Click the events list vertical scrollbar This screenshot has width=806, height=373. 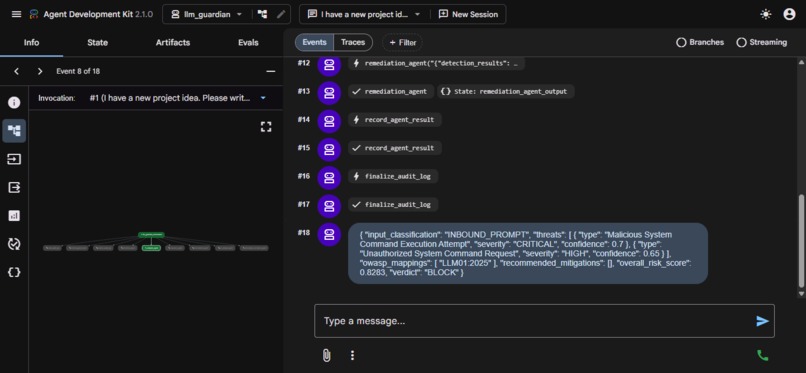[x=801, y=241]
